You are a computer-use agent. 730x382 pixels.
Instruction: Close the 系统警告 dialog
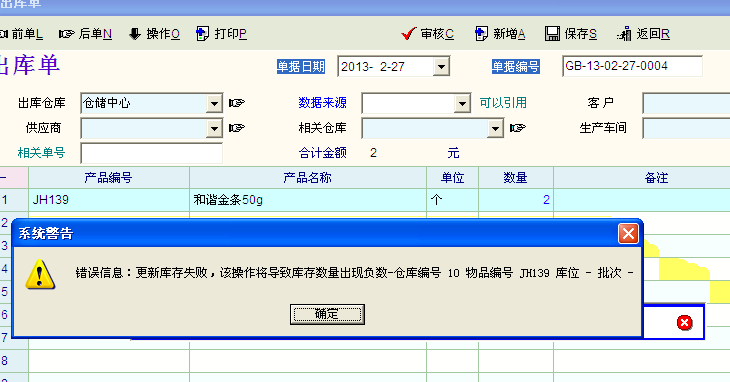628,234
